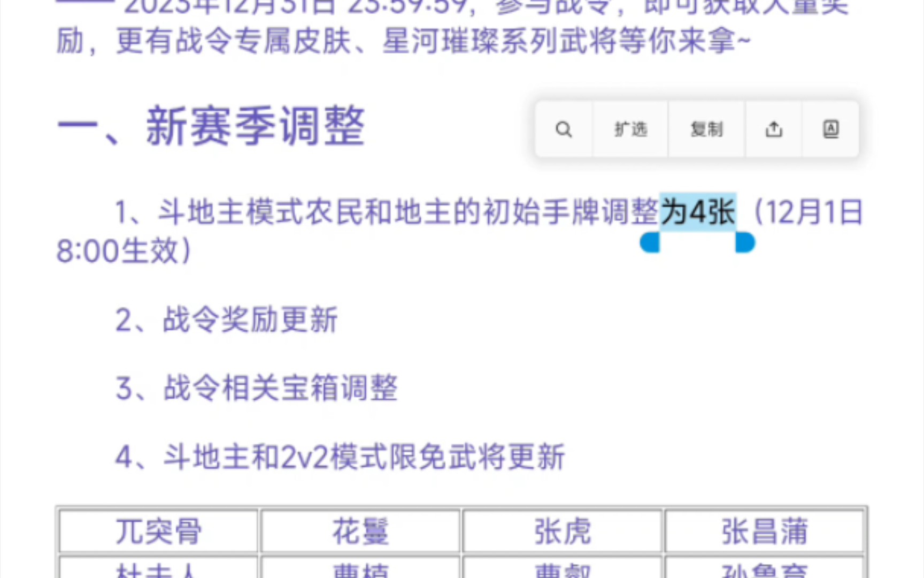Tap 复制 to copy selected text
The image size is (924, 578).
click(x=706, y=129)
